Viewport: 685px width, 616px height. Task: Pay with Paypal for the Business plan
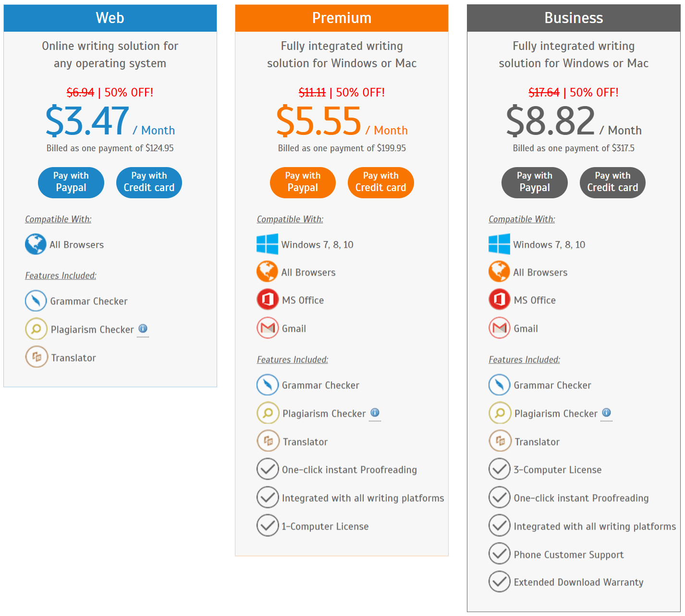pyautogui.click(x=535, y=182)
